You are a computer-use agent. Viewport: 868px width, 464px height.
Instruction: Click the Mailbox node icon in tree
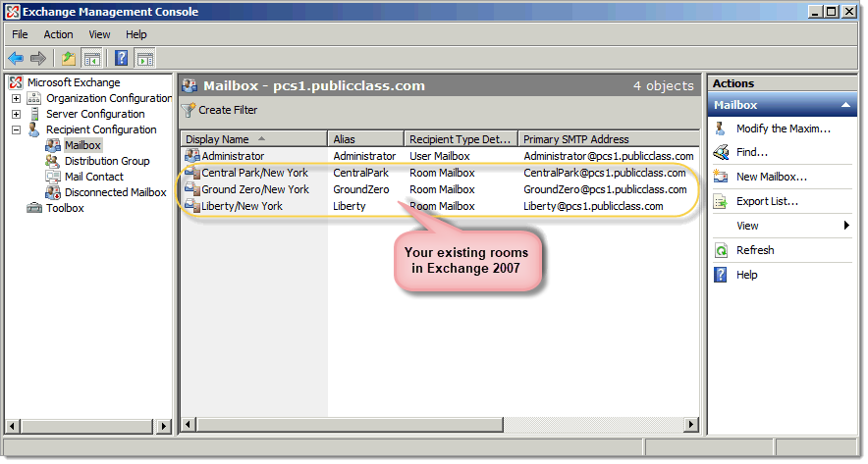point(53,145)
